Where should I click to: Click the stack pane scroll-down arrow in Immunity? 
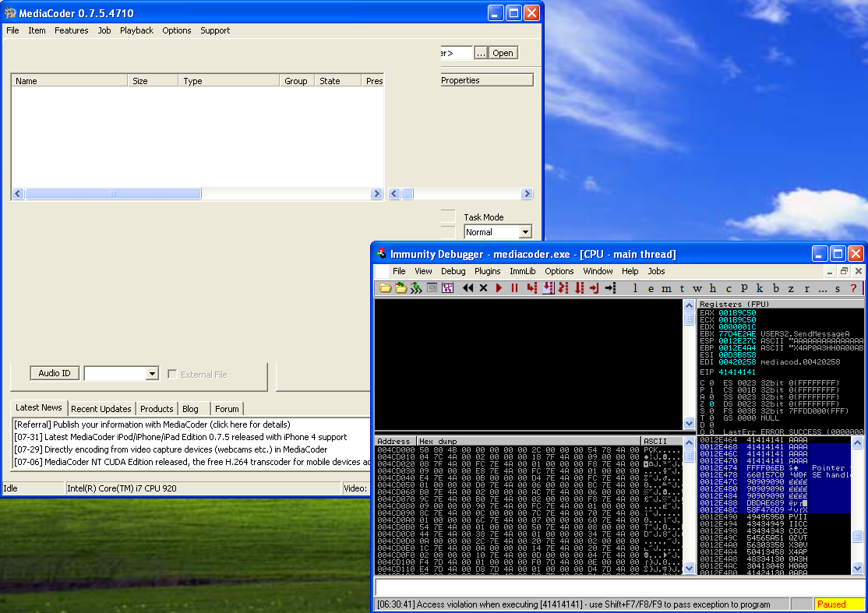click(x=857, y=568)
